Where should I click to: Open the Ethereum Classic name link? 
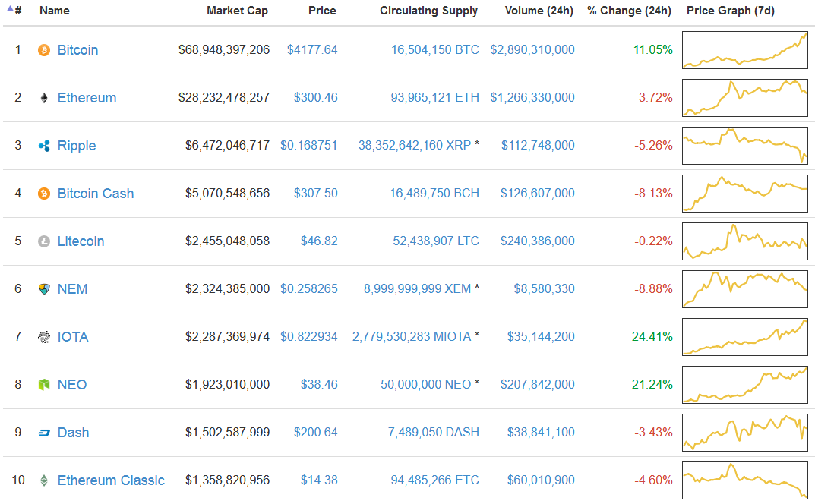111,480
